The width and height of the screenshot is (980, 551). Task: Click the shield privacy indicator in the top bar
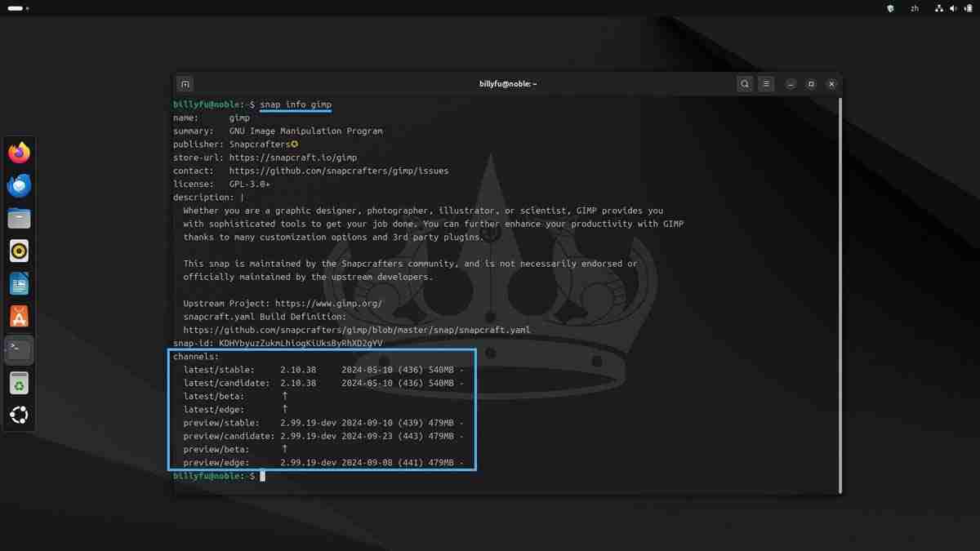tap(889, 8)
